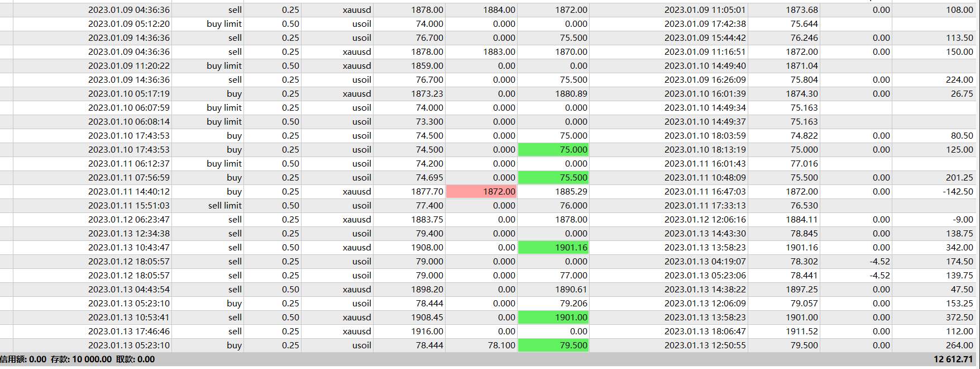Click the green 1901.00 take-profit cell

pyautogui.click(x=553, y=318)
